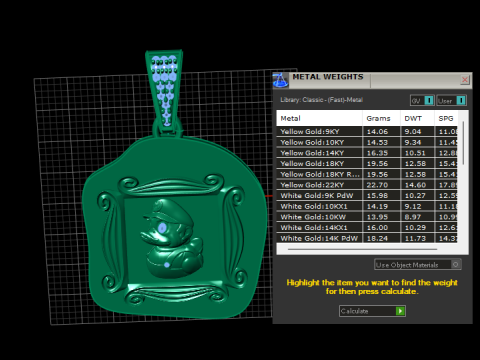This screenshot has height=360, width=480.
Task: Select the Yellow Gold:22KY row
Action: click(367, 185)
